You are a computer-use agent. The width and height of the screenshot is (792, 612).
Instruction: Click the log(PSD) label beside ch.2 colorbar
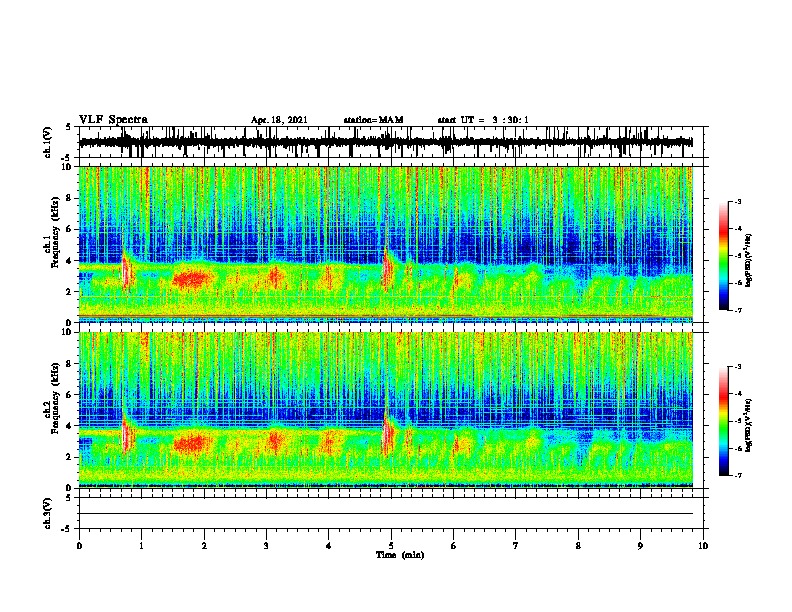click(748, 425)
